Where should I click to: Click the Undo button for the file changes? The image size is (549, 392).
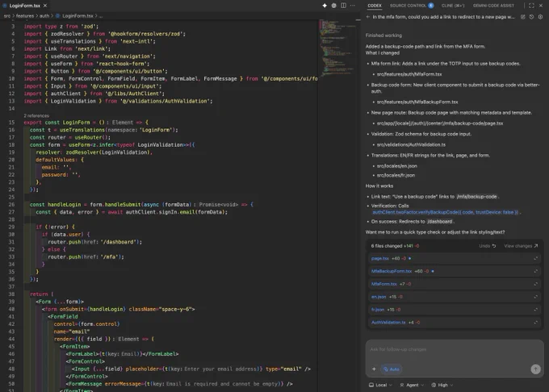click(488, 246)
